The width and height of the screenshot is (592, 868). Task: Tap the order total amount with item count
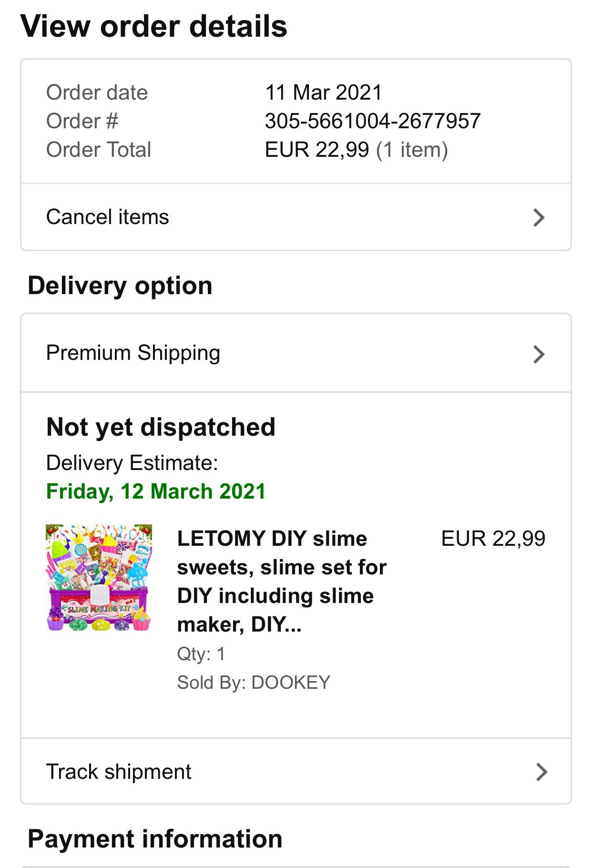356,150
